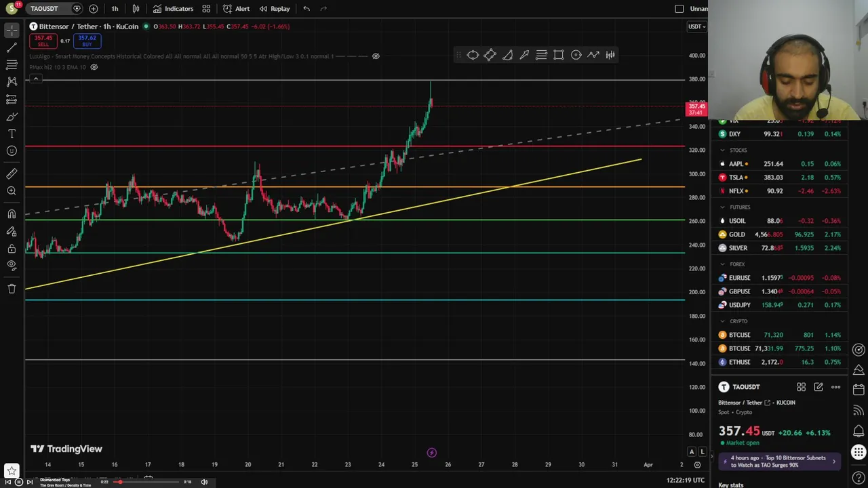Toggle magnet mode for drawings
This screenshot has width=868, height=488.
(12, 214)
